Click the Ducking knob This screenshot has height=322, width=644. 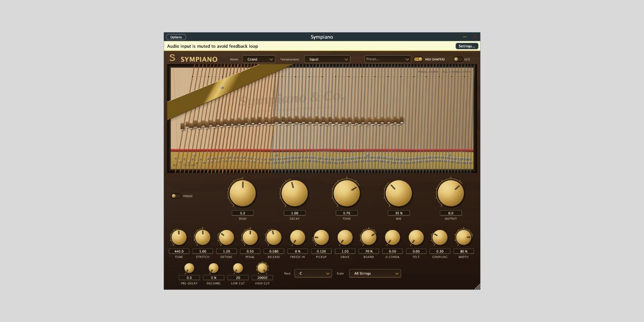click(213, 268)
